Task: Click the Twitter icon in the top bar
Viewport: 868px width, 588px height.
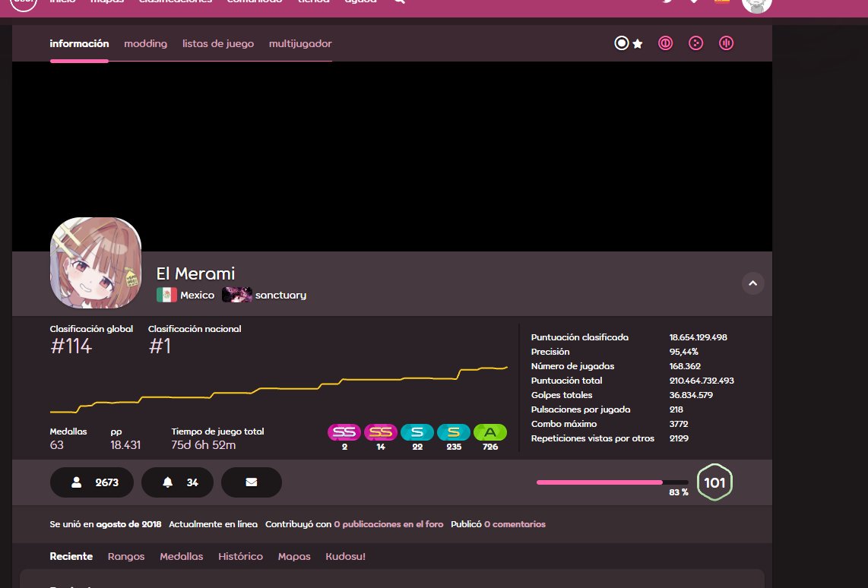Action: tap(667, 2)
